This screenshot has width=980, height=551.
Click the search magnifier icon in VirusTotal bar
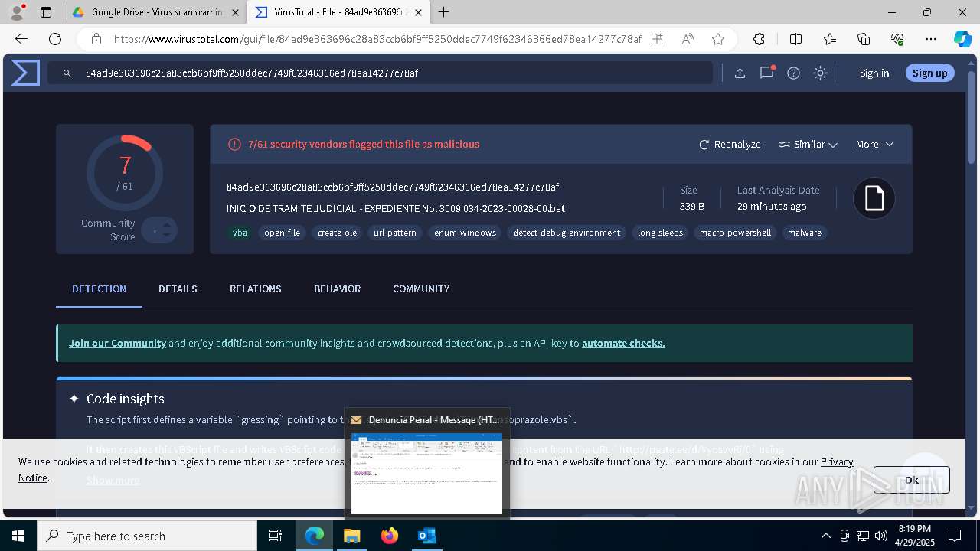(67, 73)
